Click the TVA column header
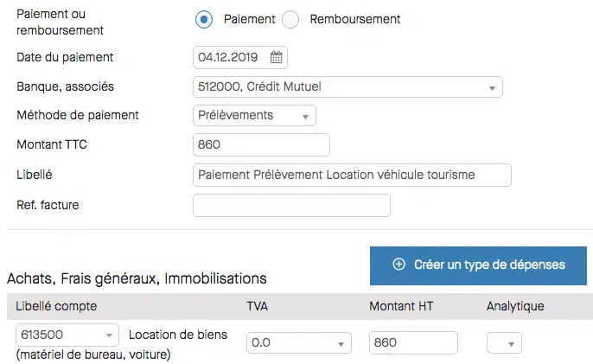Image resolution: width=593 pixels, height=364 pixels. pyautogui.click(x=258, y=306)
